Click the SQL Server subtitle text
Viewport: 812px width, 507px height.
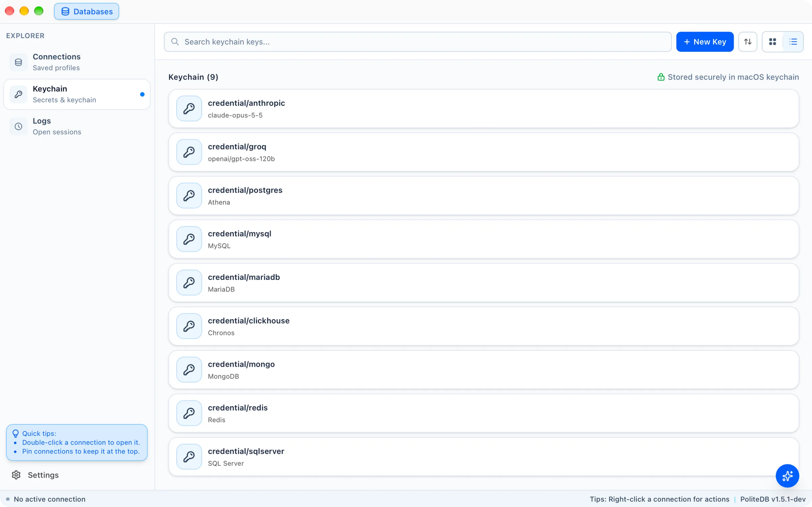[x=226, y=463]
